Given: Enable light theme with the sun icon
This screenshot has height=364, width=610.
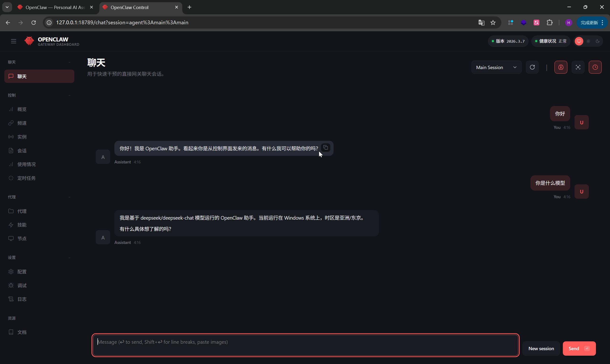Looking at the screenshot, I should click(x=588, y=41).
